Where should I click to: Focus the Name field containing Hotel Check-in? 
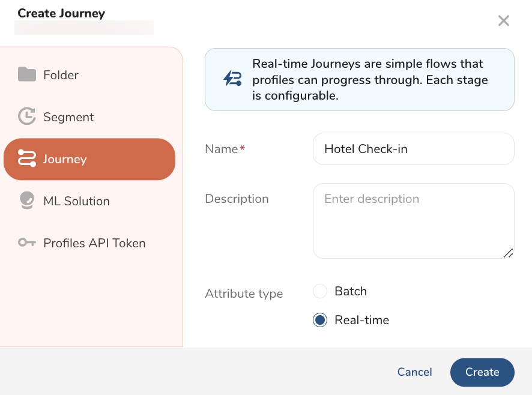tap(413, 149)
